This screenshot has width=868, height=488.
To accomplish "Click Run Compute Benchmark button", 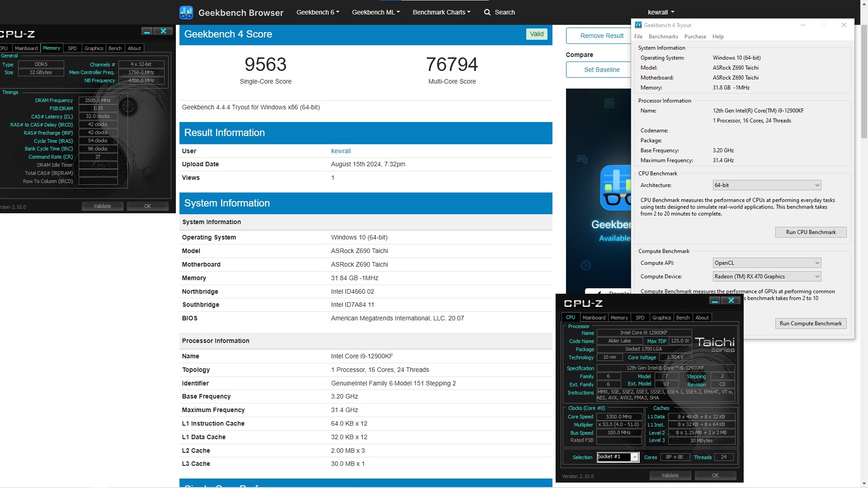I will 811,324.
